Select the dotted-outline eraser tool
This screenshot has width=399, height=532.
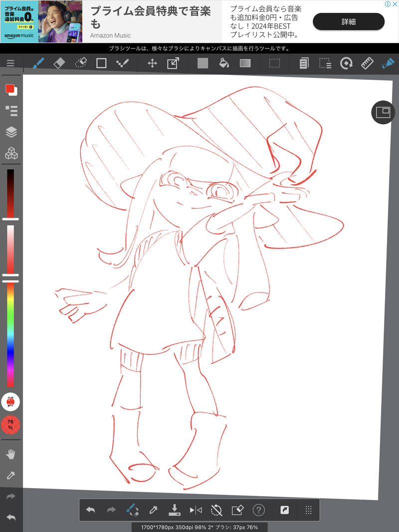(x=81, y=63)
